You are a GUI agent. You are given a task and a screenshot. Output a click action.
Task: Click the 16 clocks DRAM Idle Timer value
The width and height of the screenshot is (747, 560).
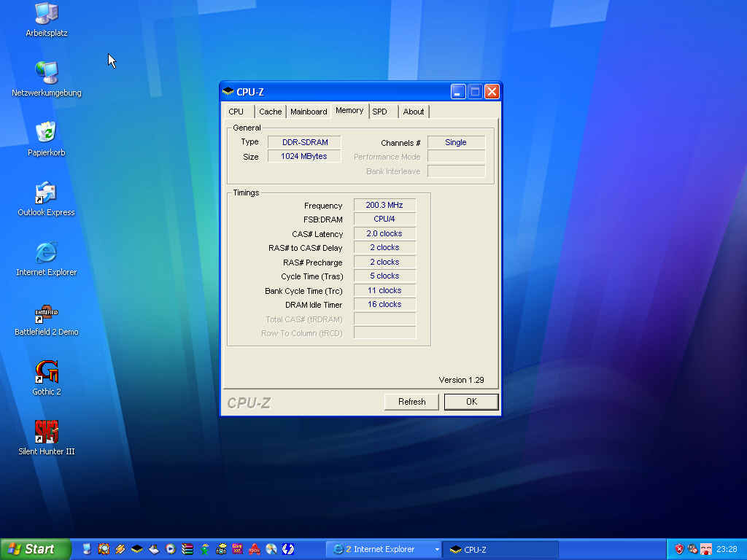click(385, 304)
